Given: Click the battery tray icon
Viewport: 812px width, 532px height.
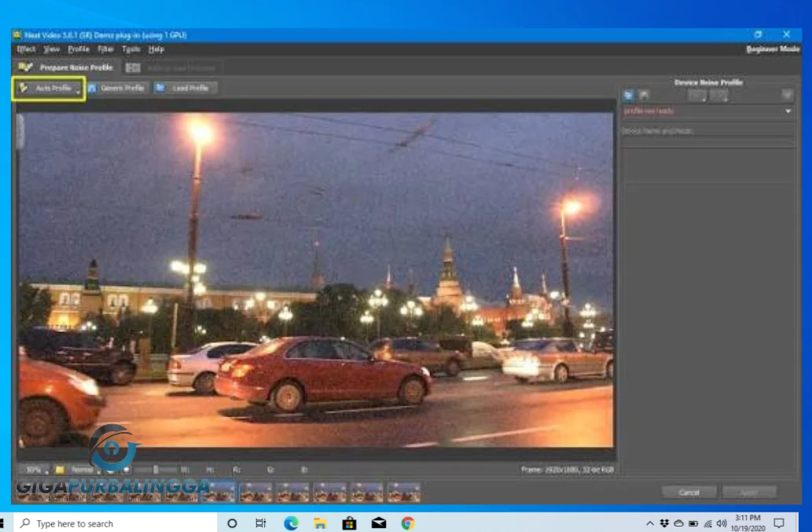Looking at the screenshot, I should (x=693, y=523).
